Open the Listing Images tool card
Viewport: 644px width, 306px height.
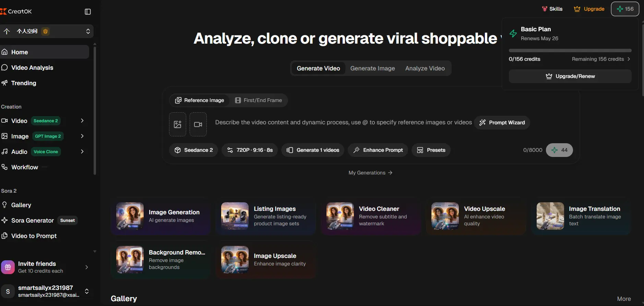pos(266,216)
